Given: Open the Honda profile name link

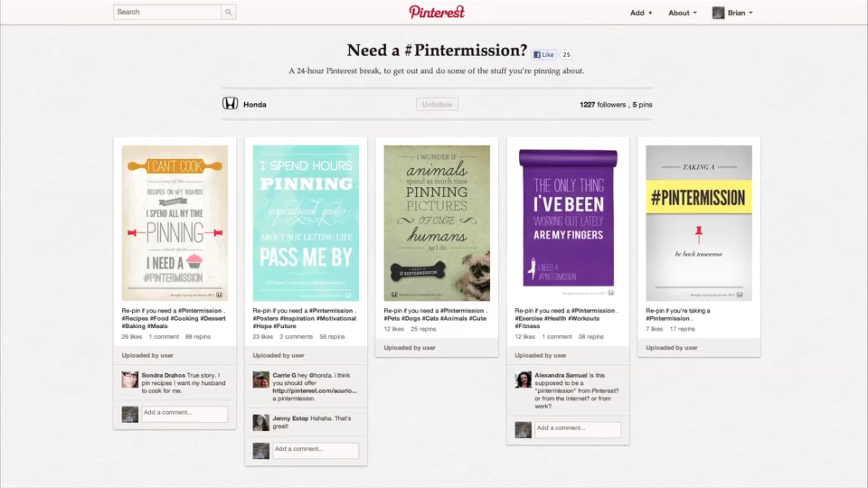Looking at the screenshot, I should pyautogui.click(x=255, y=104).
